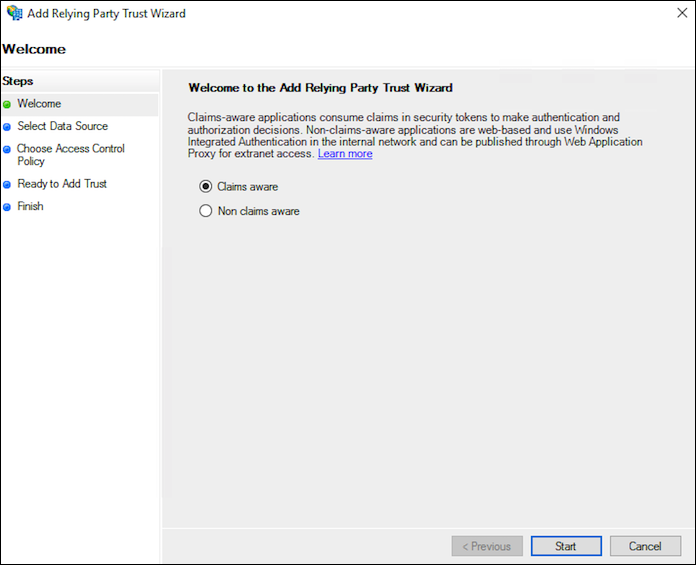Select the Select Data Source step
This screenshot has width=696, height=565.
point(63,126)
